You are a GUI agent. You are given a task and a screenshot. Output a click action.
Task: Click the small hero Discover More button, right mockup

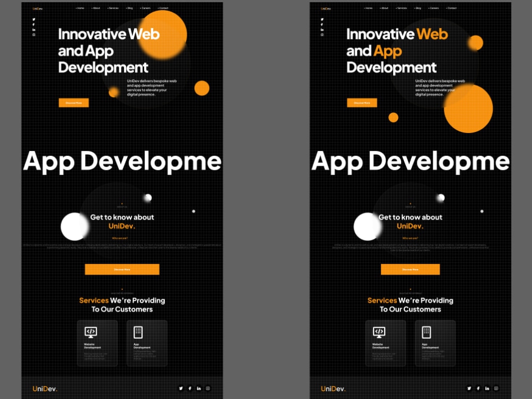click(362, 103)
